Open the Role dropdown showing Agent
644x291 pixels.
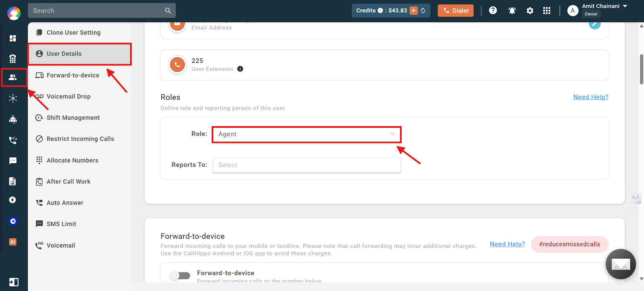307,134
